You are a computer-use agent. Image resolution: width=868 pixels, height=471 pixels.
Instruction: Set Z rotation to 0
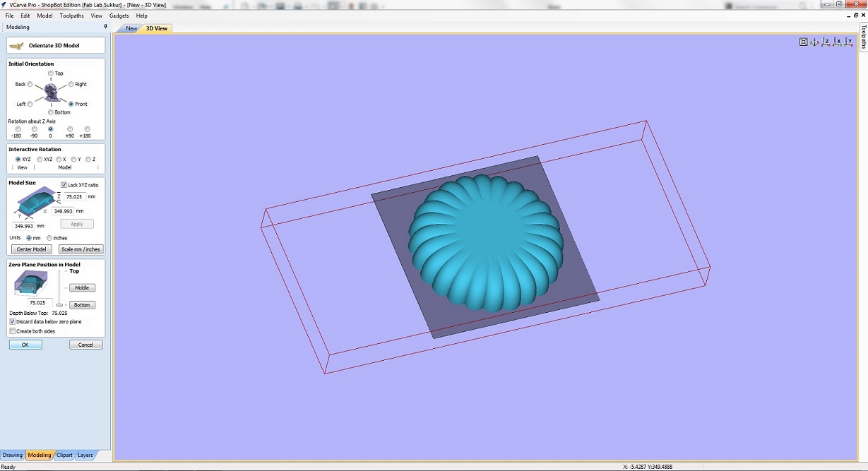51,129
